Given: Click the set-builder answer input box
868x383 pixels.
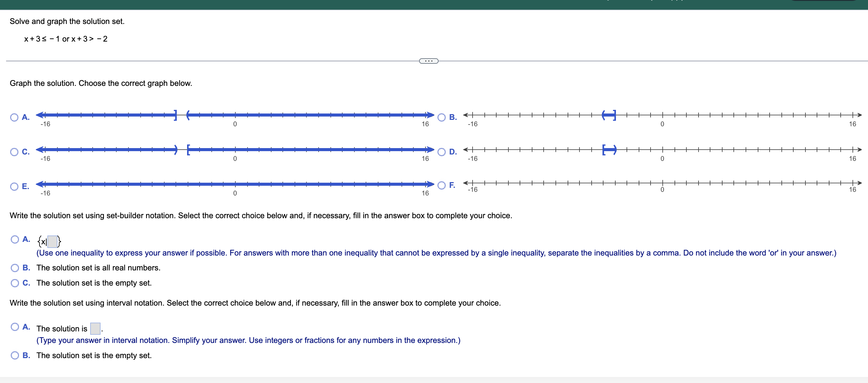Looking at the screenshot, I should pos(53,241).
